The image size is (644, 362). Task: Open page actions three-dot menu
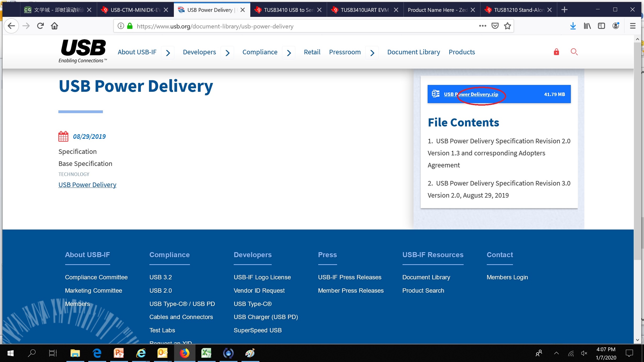pyautogui.click(x=482, y=26)
